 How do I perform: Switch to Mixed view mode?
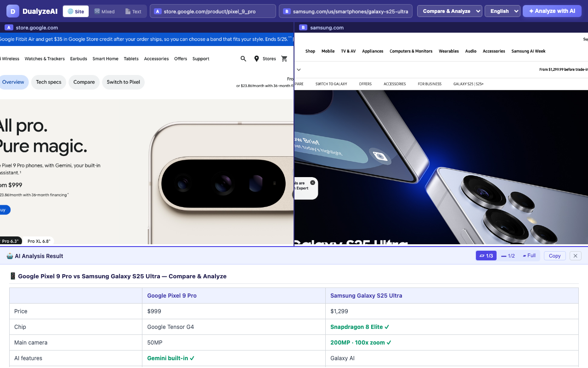tap(104, 11)
